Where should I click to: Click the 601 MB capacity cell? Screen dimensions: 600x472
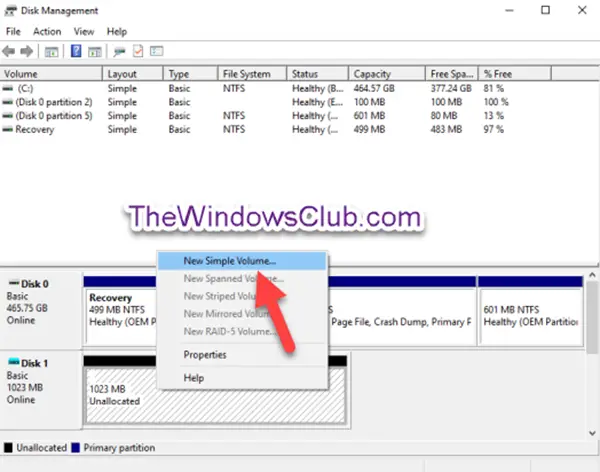(x=369, y=116)
